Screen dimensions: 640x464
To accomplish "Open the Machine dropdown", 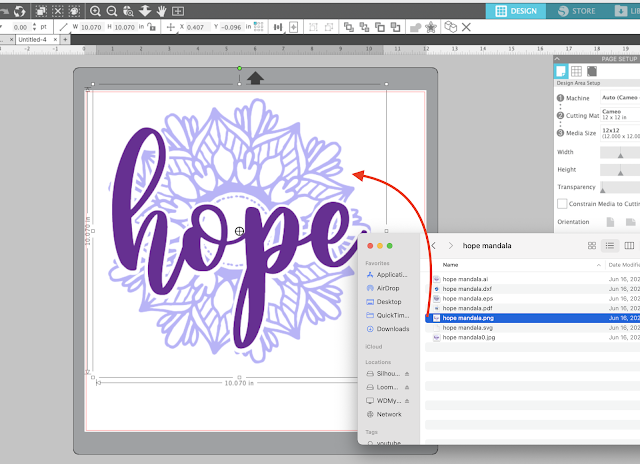I will [x=620, y=98].
